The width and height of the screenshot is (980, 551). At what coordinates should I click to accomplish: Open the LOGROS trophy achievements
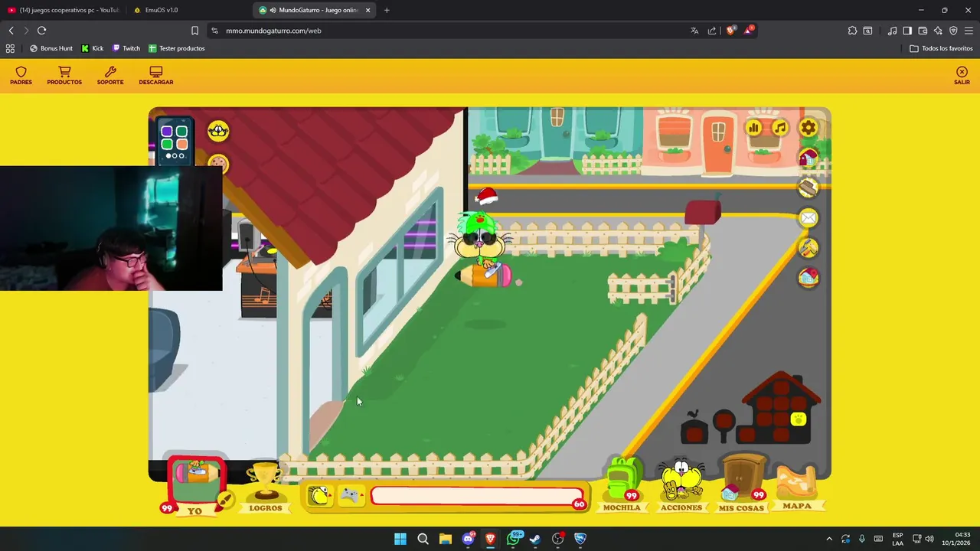(x=266, y=487)
